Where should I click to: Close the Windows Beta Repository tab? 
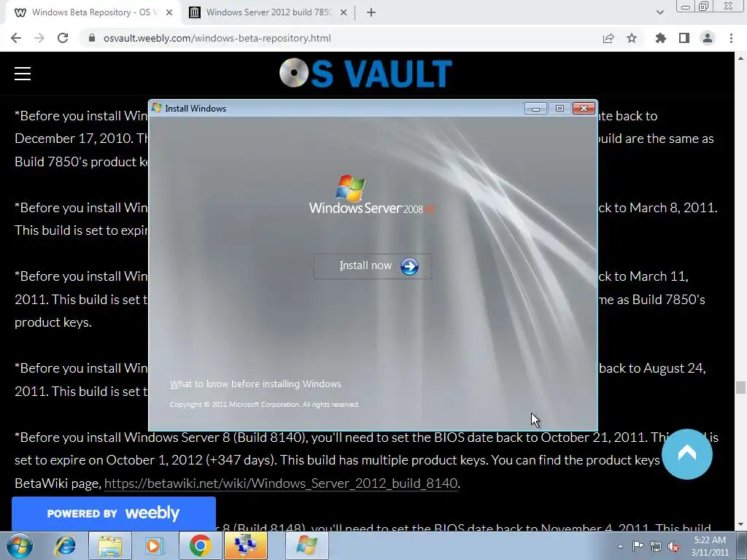169,12
